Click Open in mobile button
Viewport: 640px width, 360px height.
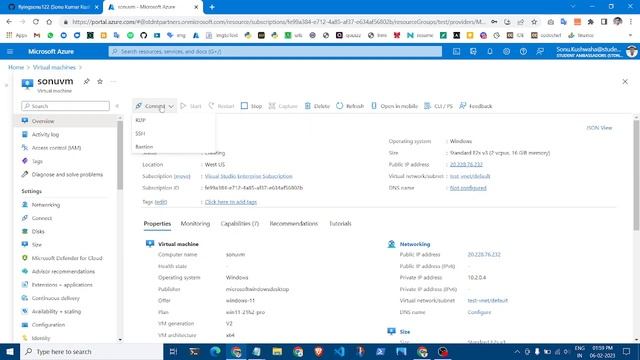395,106
